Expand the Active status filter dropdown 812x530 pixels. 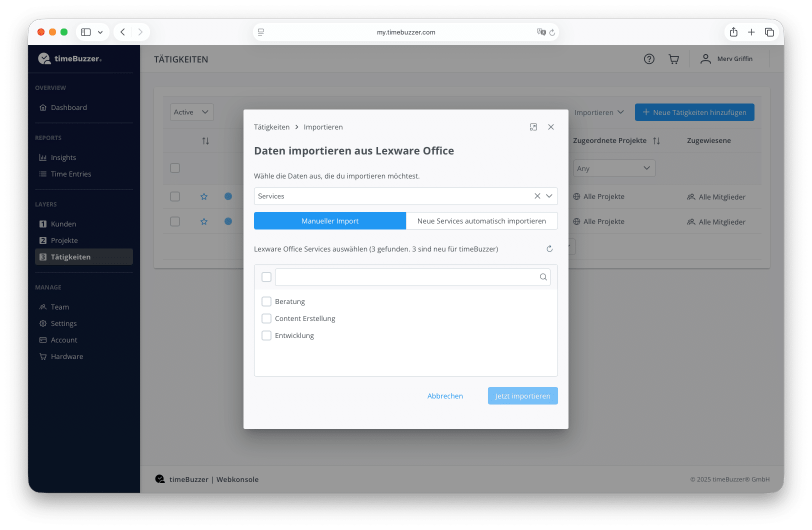coord(192,112)
